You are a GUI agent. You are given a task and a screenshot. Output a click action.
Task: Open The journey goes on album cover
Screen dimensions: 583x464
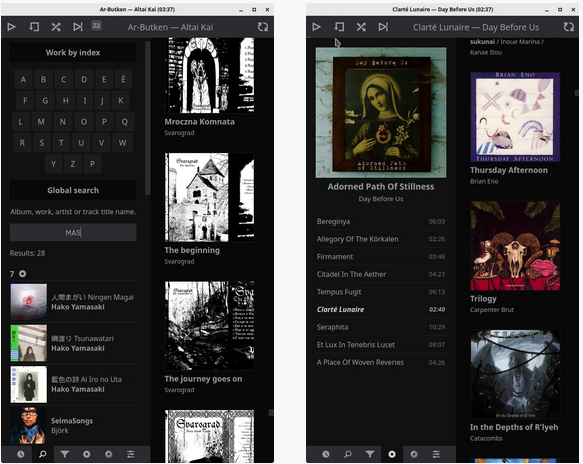209,326
